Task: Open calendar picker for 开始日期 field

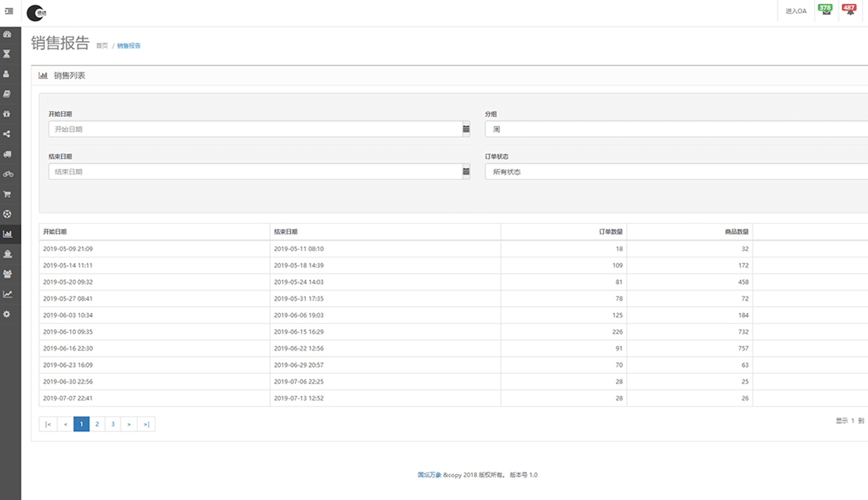Action: (x=466, y=129)
